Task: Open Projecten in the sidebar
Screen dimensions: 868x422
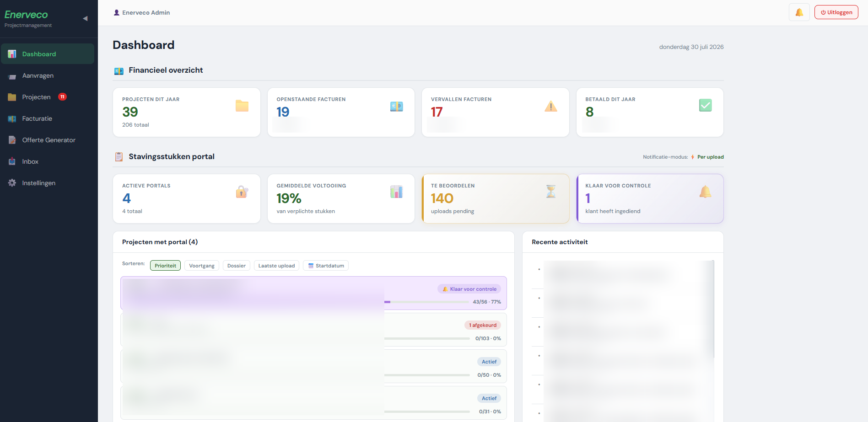Action: pos(48,97)
